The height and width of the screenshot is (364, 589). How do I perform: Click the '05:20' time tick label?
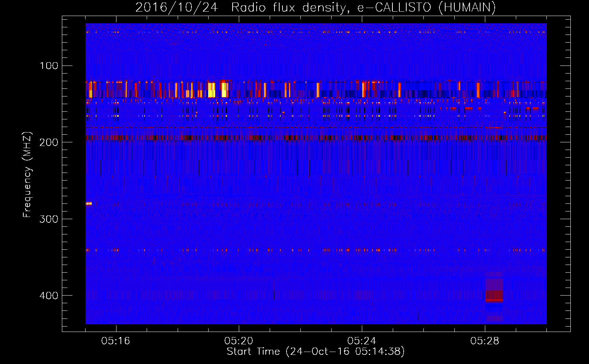click(x=239, y=341)
